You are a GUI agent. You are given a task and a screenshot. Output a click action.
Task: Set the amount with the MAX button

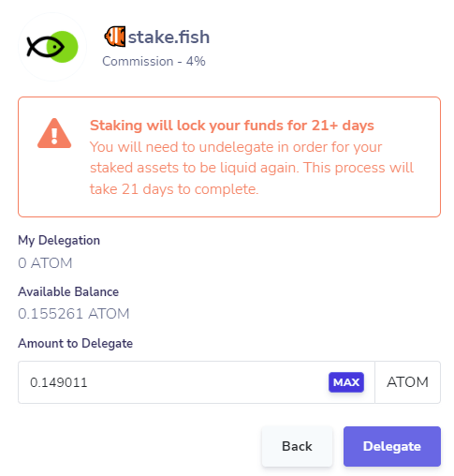coord(346,382)
